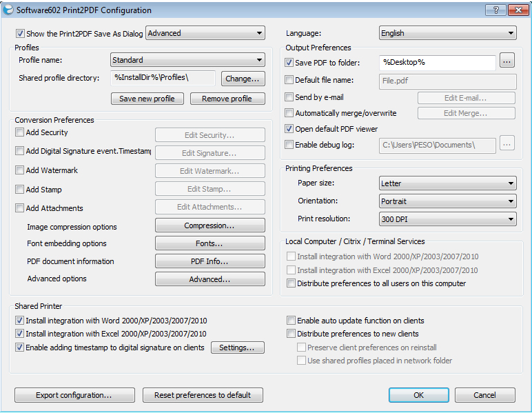Click the Software602 Print2PDF title bar icon
The width and height of the screenshot is (532, 413).
tap(9, 10)
